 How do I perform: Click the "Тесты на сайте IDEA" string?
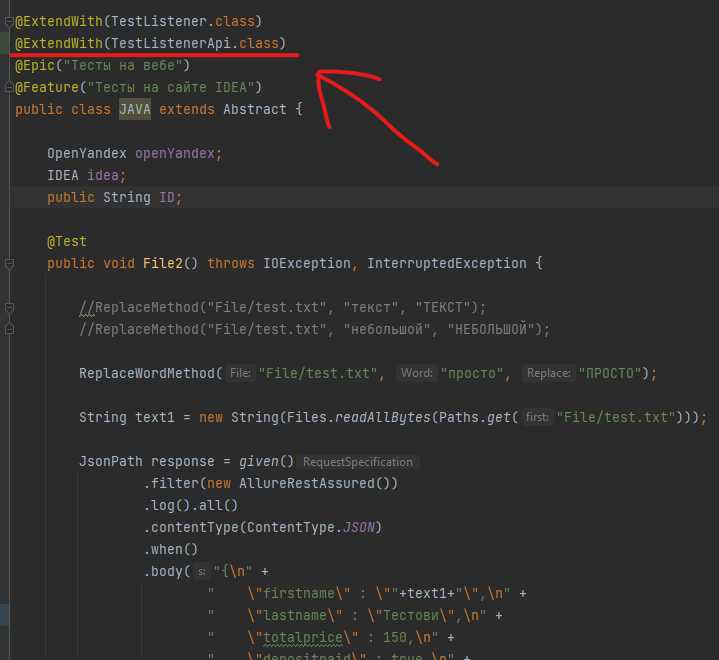(x=171, y=88)
